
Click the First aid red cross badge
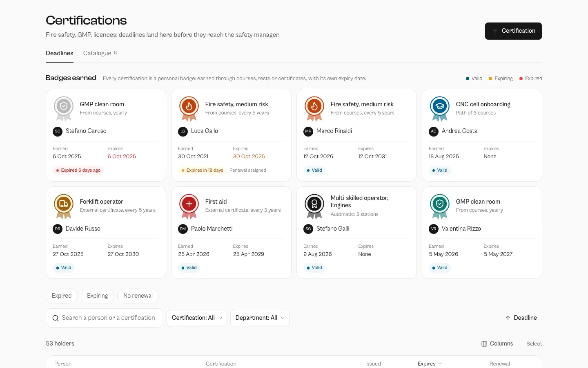(x=189, y=206)
